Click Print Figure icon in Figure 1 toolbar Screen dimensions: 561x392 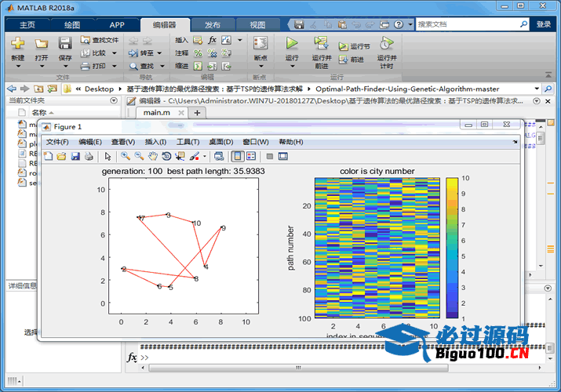tap(89, 156)
